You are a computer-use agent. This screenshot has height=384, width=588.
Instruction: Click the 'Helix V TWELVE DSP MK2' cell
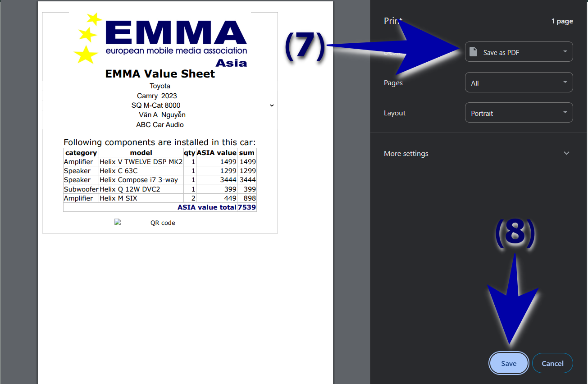(x=141, y=162)
